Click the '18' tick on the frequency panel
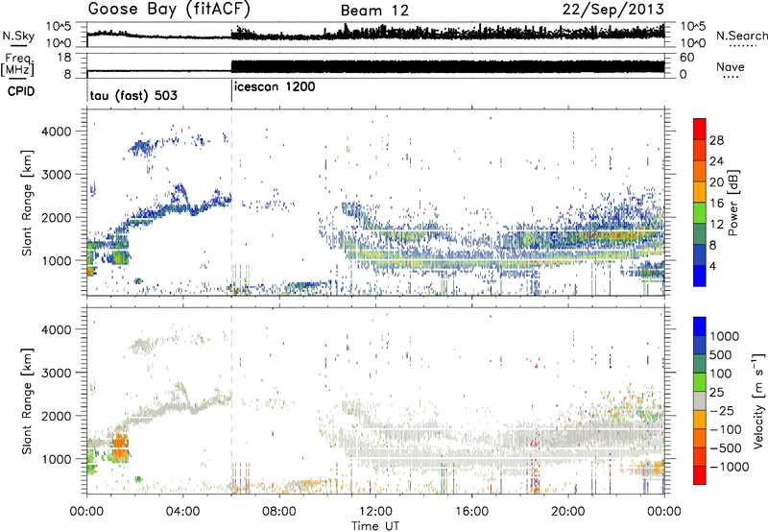The width and height of the screenshot is (768, 532). [x=65, y=58]
